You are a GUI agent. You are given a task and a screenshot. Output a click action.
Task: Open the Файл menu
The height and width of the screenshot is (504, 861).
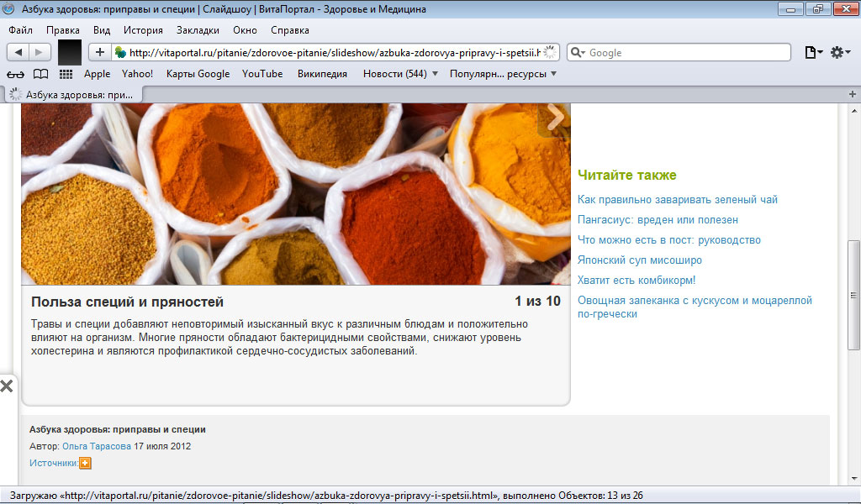pos(20,30)
